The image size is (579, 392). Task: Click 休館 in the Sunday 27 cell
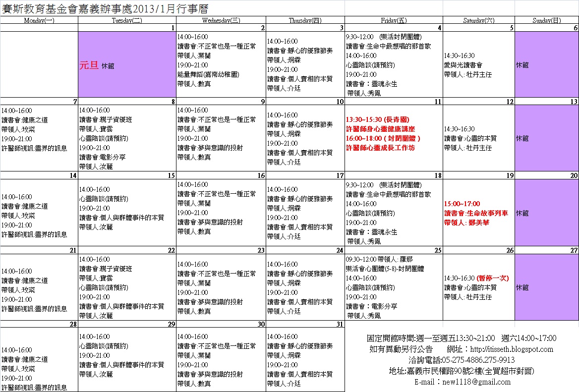pyautogui.click(x=522, y=287)
